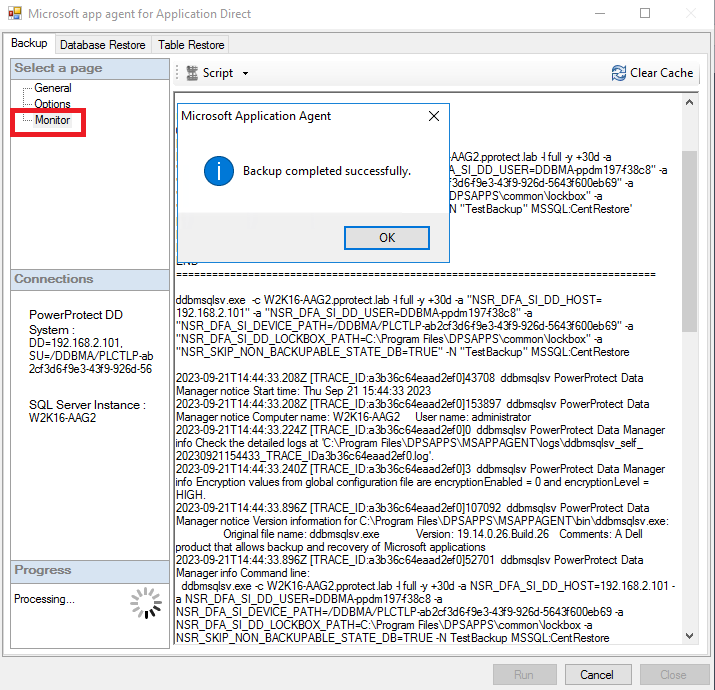Click the greyed Close button

(674, 674)
